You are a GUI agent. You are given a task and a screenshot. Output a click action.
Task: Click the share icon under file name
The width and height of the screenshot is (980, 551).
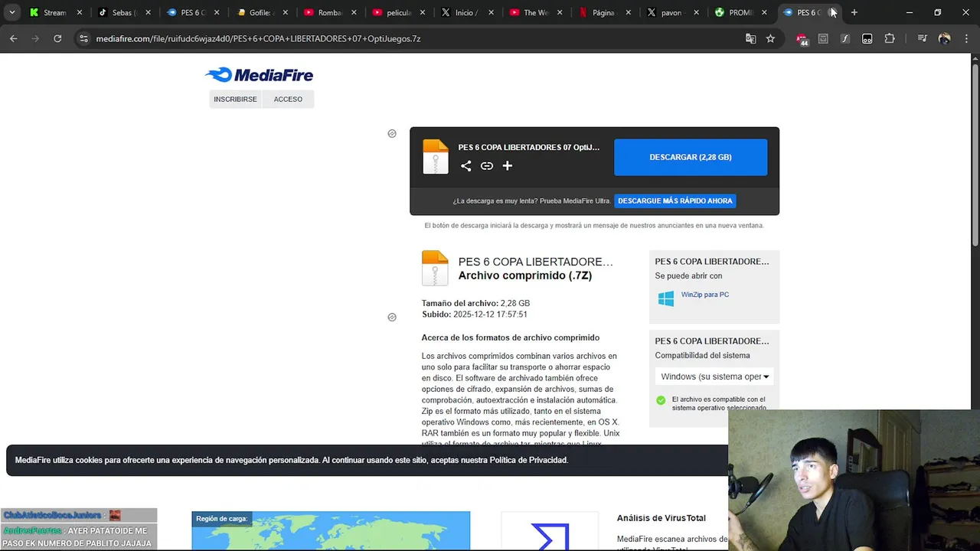pyautogui.click(x=465, y=166)
